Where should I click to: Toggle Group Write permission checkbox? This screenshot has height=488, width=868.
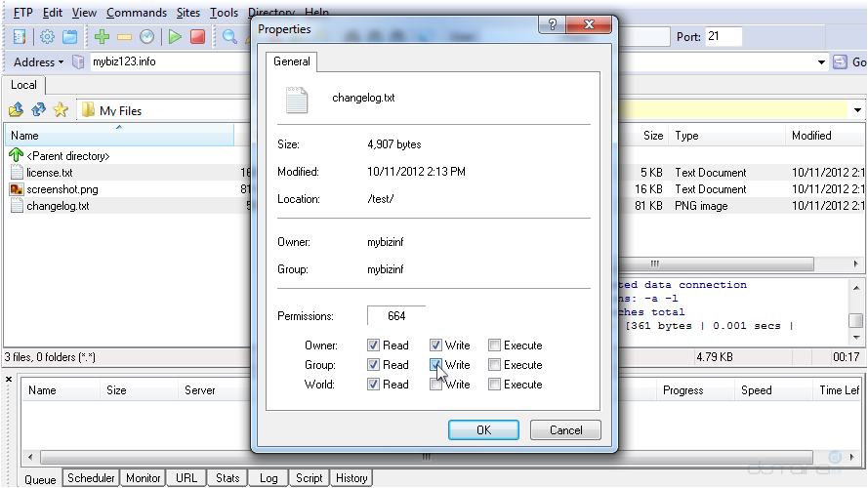[x=435, y=365]
